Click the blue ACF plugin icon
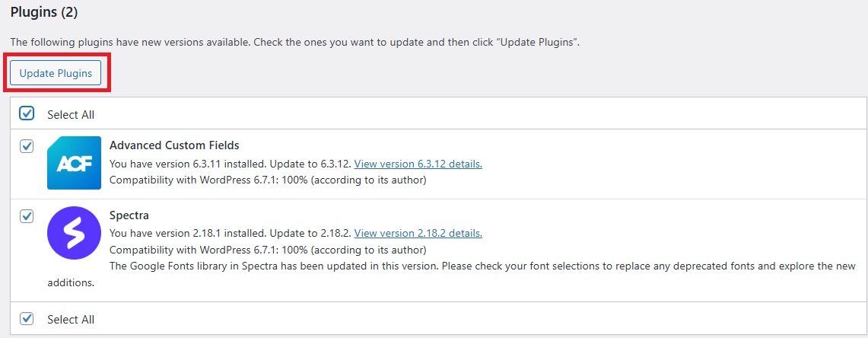 coord(74,163)
